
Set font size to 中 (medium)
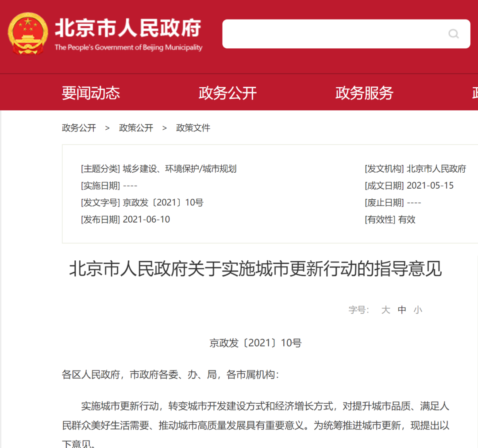(402, 310)
